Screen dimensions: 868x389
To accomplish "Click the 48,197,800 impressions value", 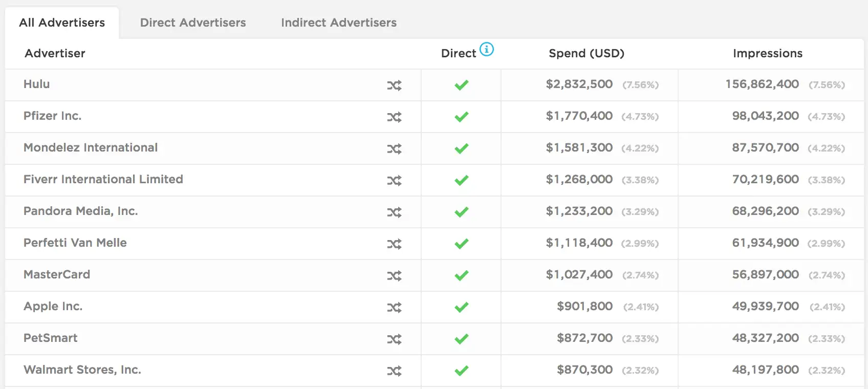I will tap(766, 370).
